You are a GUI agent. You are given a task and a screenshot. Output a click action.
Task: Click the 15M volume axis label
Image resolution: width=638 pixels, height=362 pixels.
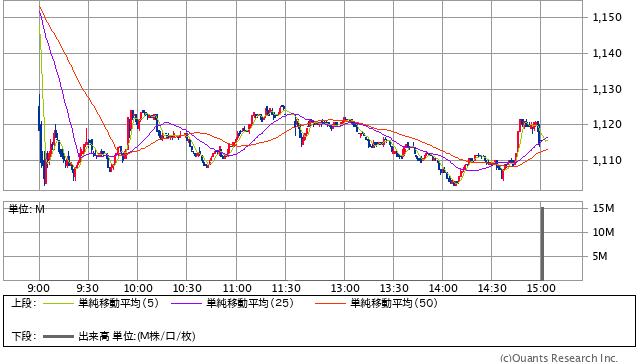pyautogui.click(x=603, y=208)
